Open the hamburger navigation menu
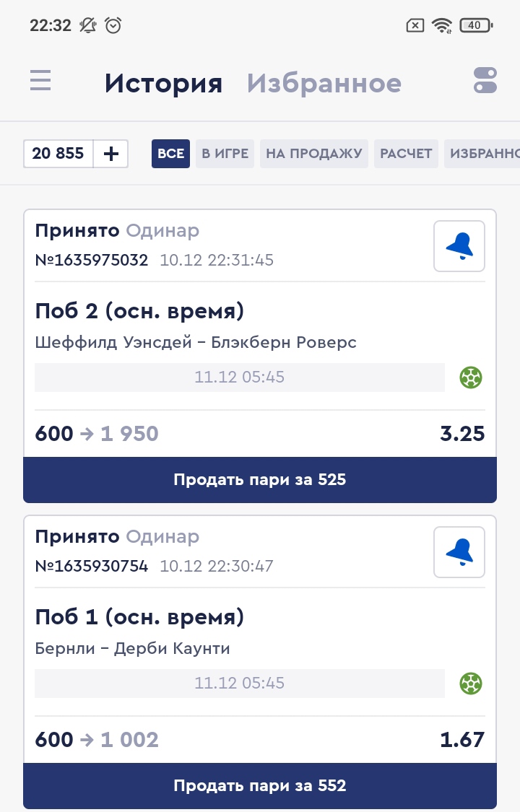520x812 pixels. pyautogui.click(x=40, y=80)
